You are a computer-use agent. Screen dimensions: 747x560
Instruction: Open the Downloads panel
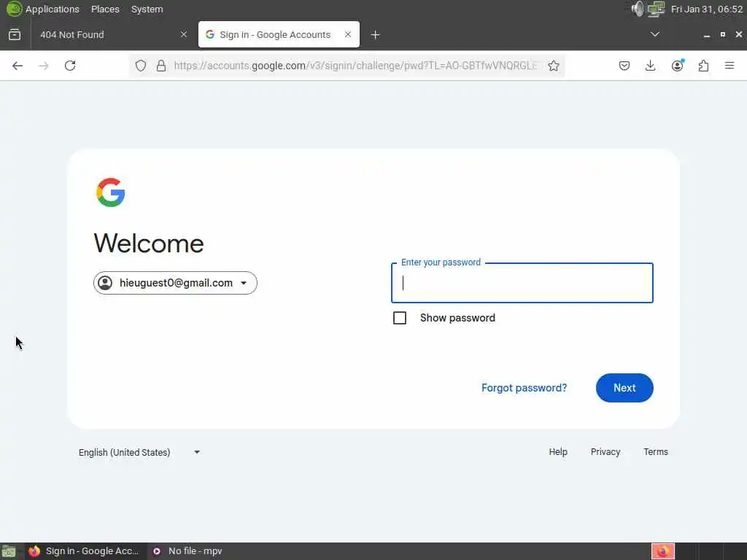click(x=650, y=66)
